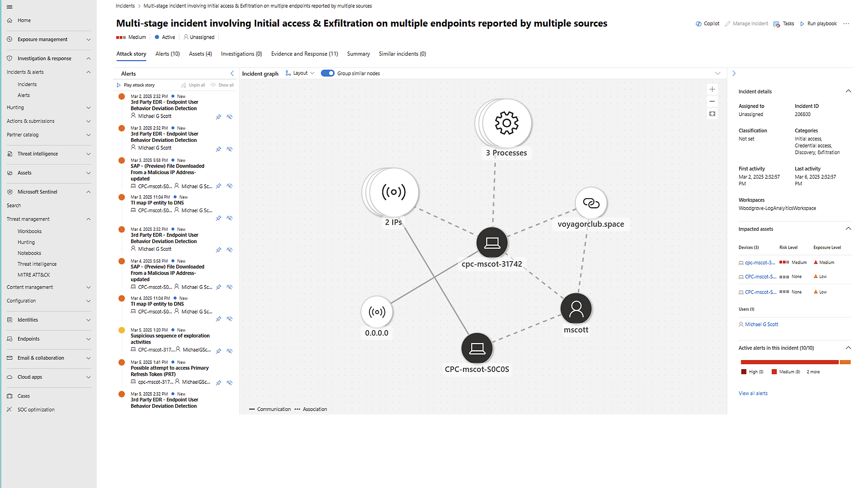
Task: Open the Evidence and Response (11) tab
Action: [x=304, y=54]
